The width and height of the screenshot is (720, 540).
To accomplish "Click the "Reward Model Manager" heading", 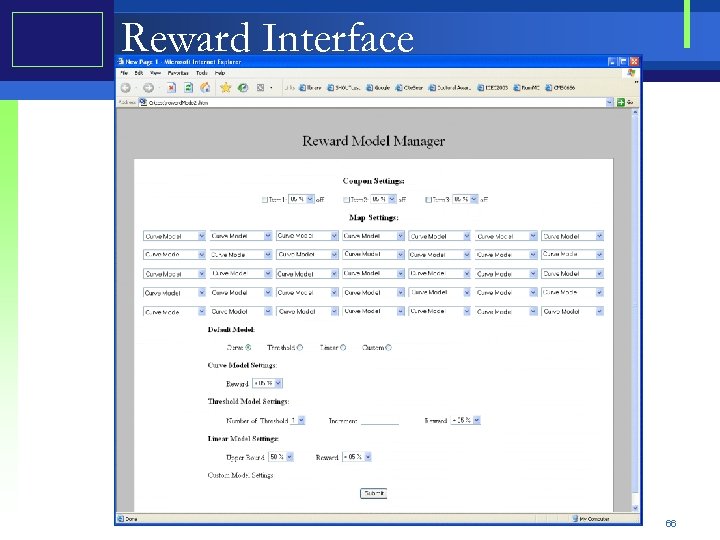I will click(x=373, y=141).
